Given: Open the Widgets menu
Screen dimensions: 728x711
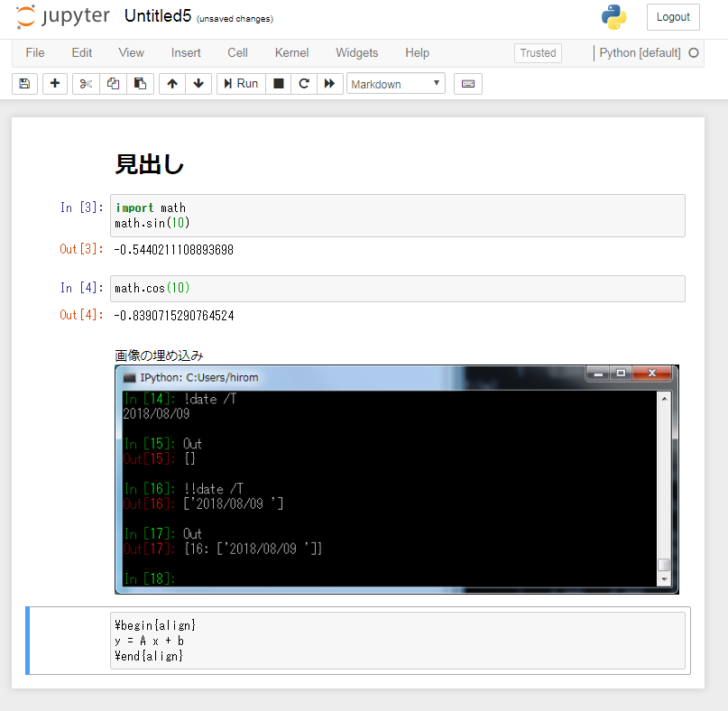Looking at the screenshot, I should (356, 53).
